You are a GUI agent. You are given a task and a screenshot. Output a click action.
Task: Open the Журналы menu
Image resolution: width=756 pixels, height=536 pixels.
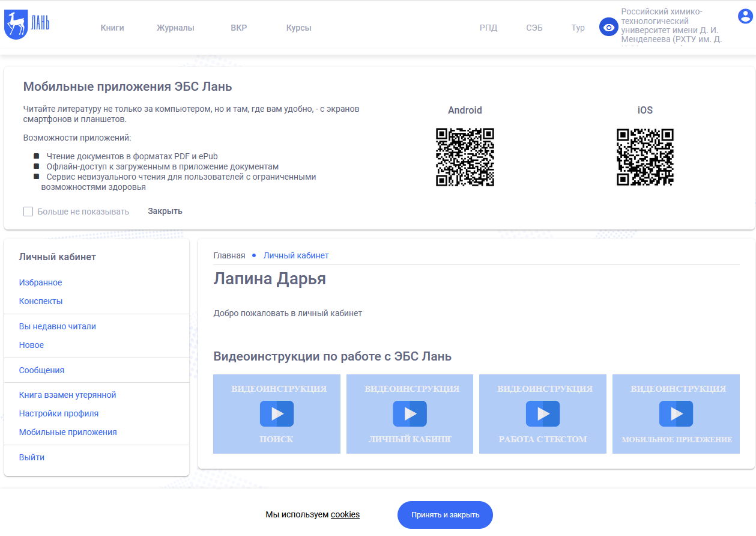coord(175,28)
